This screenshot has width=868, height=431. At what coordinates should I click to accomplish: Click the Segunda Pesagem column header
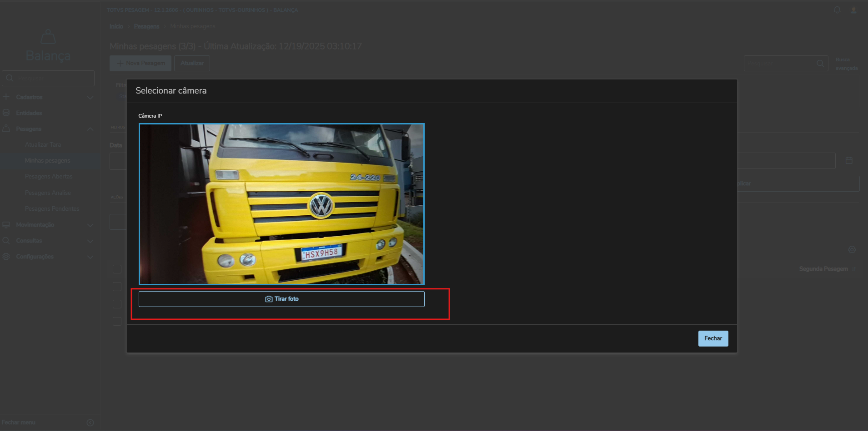(x=823, y=269)
